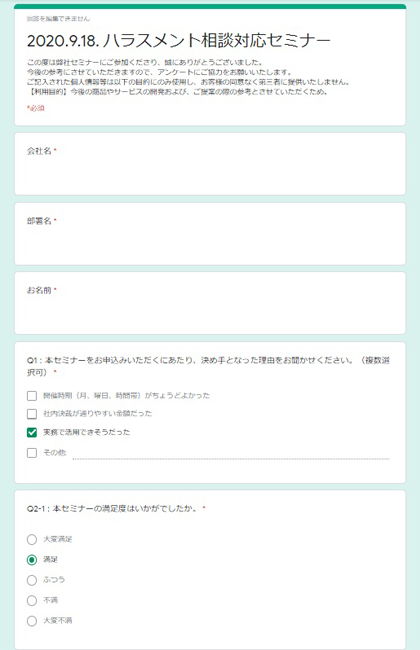The width and height of the screenshot is (420, 650).
Task: Choose the ふつう radio option
Action: click(32, 580)
